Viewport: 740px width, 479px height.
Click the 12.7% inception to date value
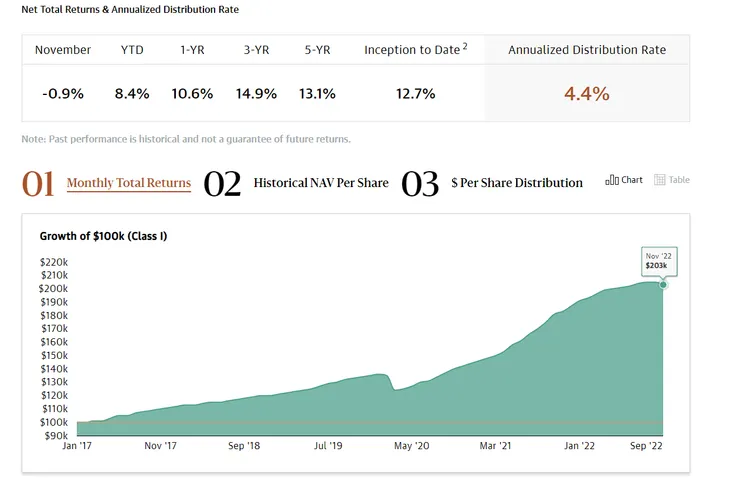(415, 94)
